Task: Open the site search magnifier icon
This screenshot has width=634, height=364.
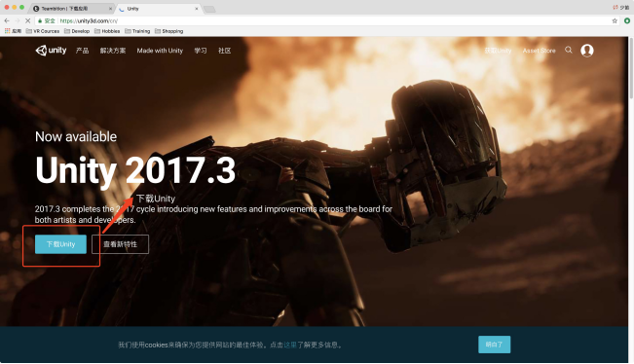Action: click(x=569, y=50)
